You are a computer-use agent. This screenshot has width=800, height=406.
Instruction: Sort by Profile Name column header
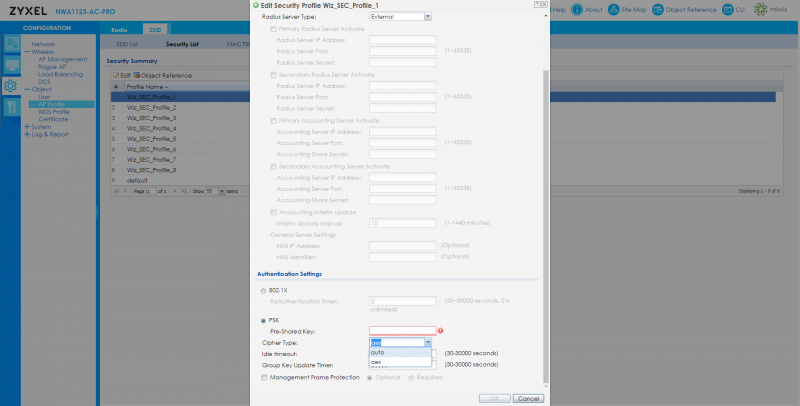click(147, 87)
